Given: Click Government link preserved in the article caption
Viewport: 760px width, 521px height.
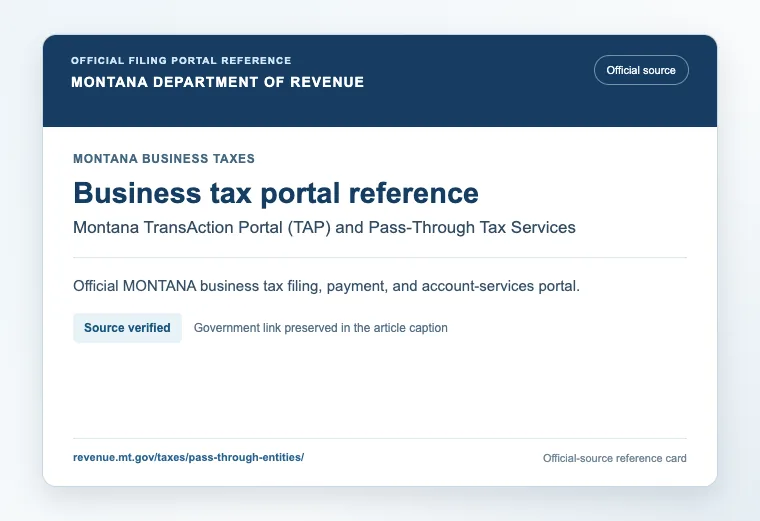Looking at the screenshot, I should pyautogui.click(x=320, y=328).
